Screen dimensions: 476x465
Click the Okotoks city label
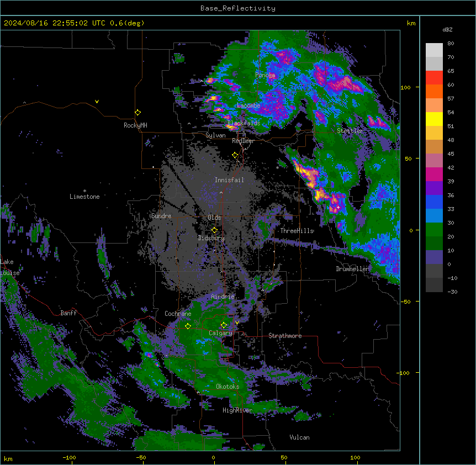[228, 387]
